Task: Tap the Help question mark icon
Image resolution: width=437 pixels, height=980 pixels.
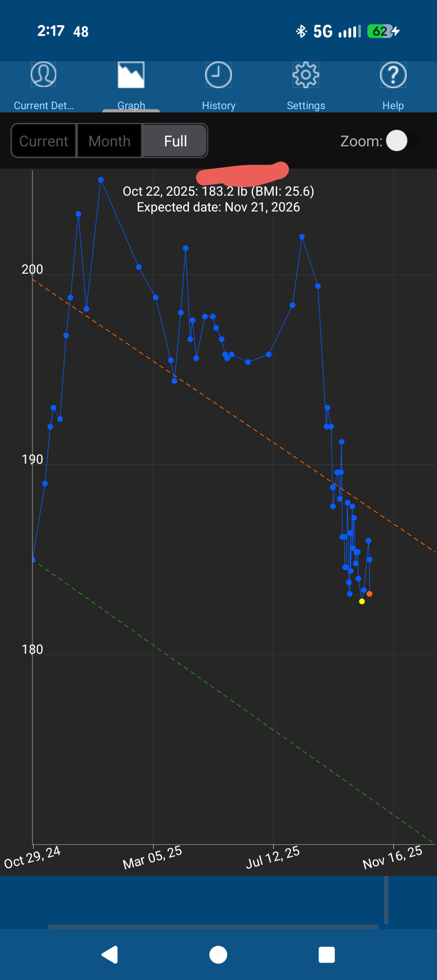Action: click(393, 75)
